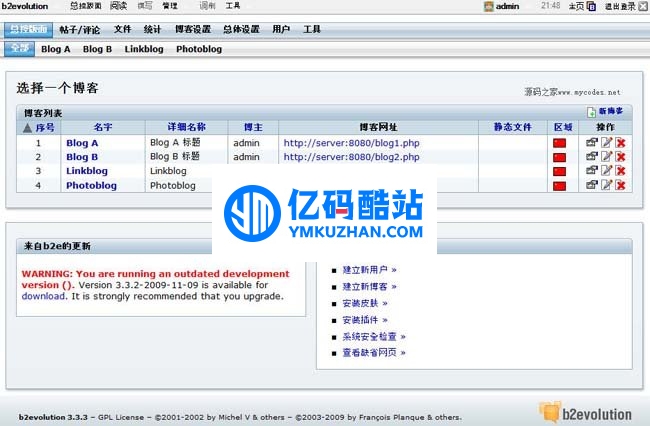Open Blog B name link in table
This screenshot has width=650, height=426.
click(82, 157)
